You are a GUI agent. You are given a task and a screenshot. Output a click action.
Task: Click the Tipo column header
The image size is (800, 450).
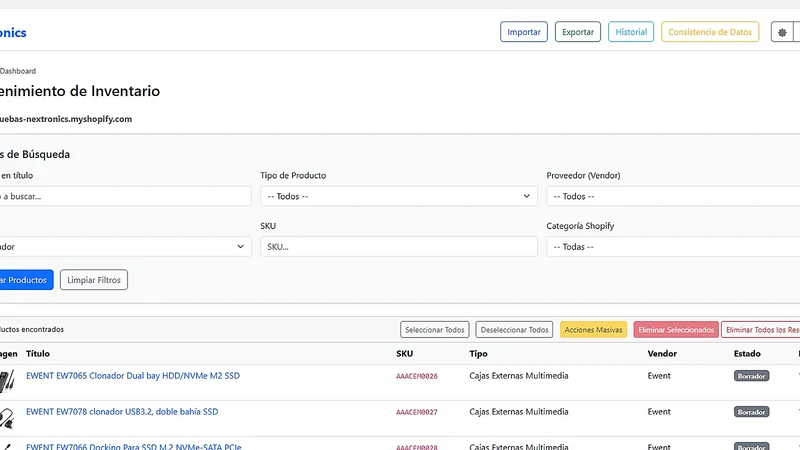[479, 354]
